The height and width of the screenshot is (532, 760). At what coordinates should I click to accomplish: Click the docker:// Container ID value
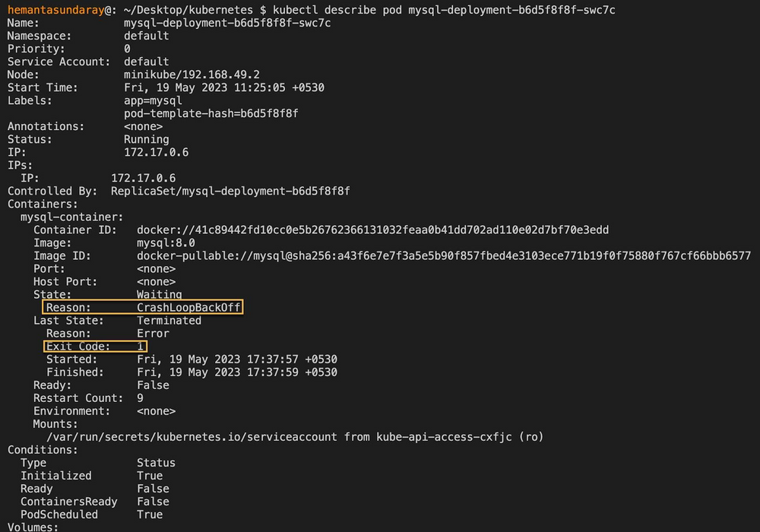point(372,230)
